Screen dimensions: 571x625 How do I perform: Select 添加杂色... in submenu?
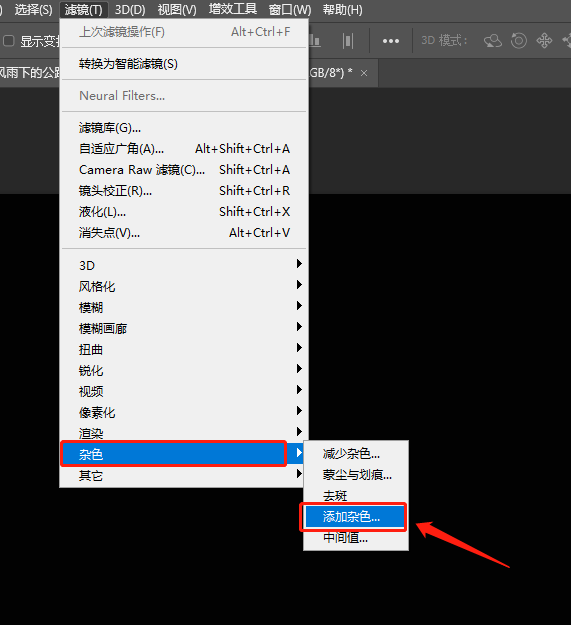pos(356,517)
